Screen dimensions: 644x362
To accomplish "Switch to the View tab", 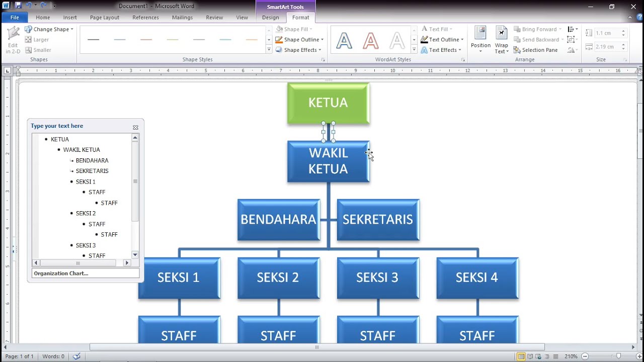I will pyautogui.click(x=242, y=18).
